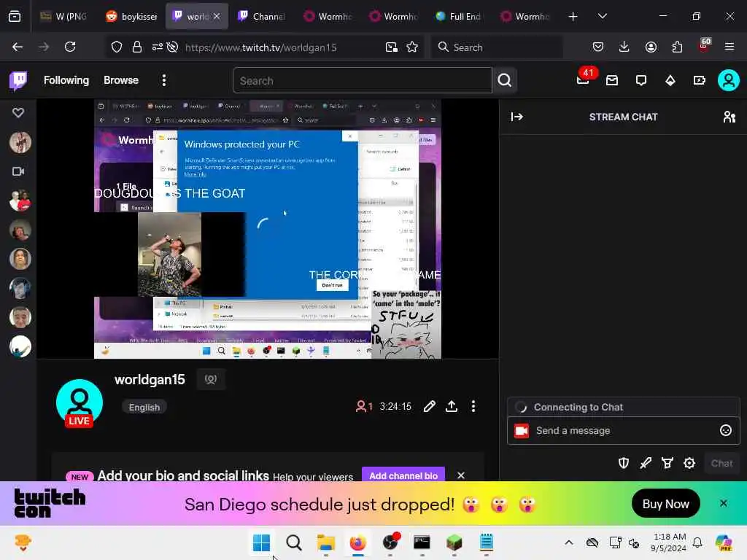Click Add channel bio button
Screen dimensions: 747x560
click(403, 475)
